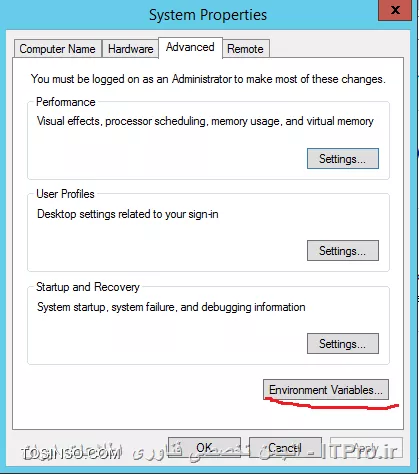Viewport: 419px width, 475px height.
Task: Open Environment Variables dialog
Action: (x=326, y=389)
